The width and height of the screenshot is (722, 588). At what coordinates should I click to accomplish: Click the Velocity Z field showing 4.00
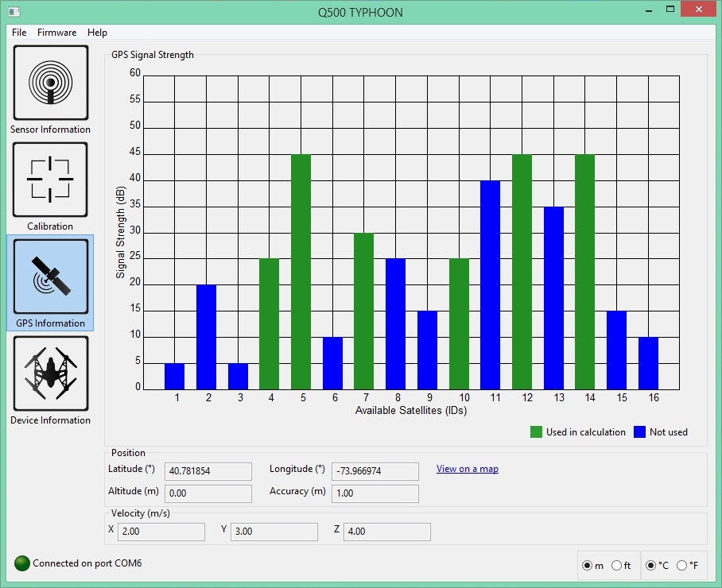pos(386,532)
